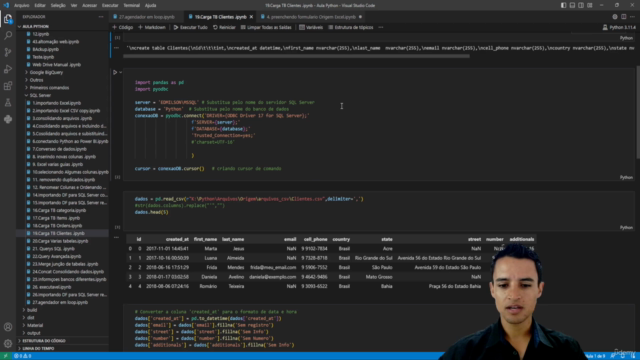Expand the Google BigQuery folder
Viewport: 640px width, 360px height.
(46, 72)
